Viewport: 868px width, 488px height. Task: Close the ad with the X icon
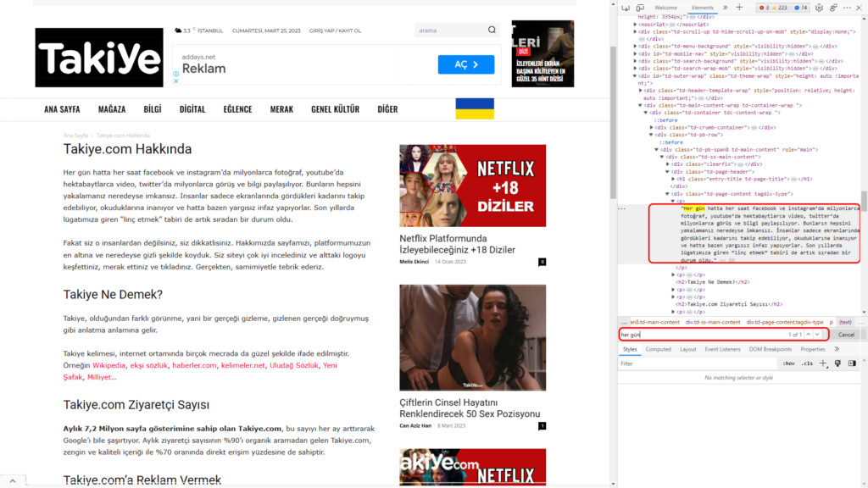pyautogui.click(x=176, y=80)
